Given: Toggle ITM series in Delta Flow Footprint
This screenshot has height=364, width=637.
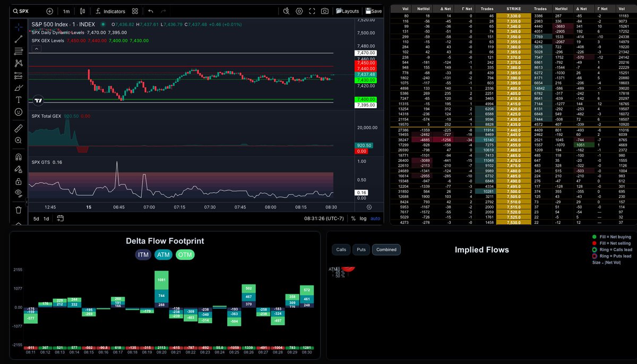Looking at the screenshot, I should 143,255.
